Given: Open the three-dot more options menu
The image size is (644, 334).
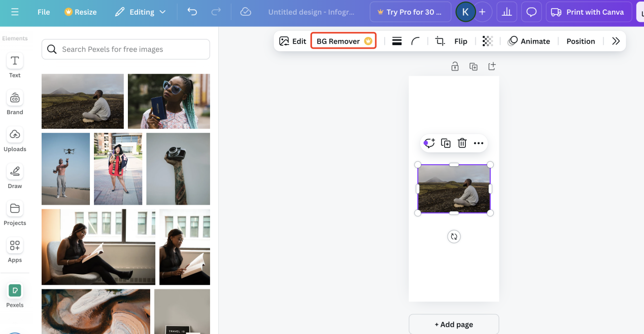Looking at the screenshot, I should click(x=479, y=143).
